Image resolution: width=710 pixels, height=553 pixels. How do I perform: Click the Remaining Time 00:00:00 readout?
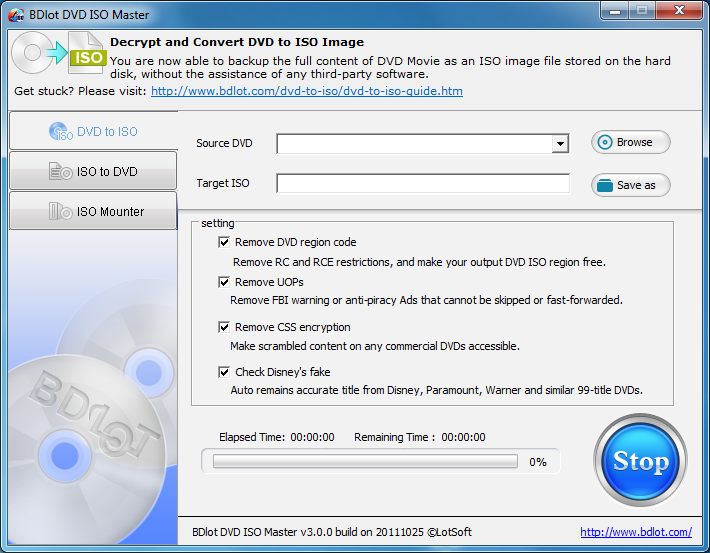pos(420,437)
